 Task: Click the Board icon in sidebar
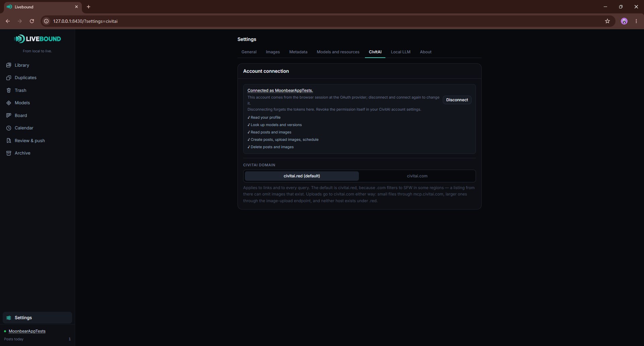(x=9, y=115)
